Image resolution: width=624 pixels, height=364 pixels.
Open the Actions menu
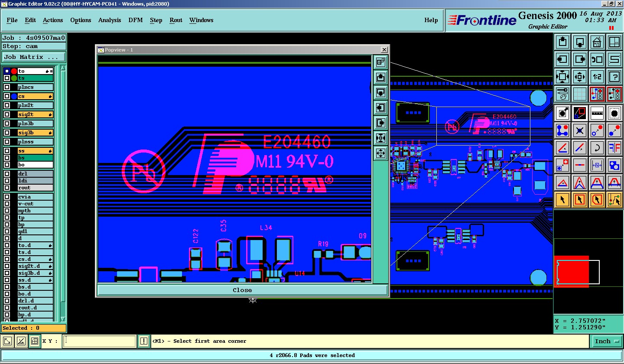click(53, 20)
